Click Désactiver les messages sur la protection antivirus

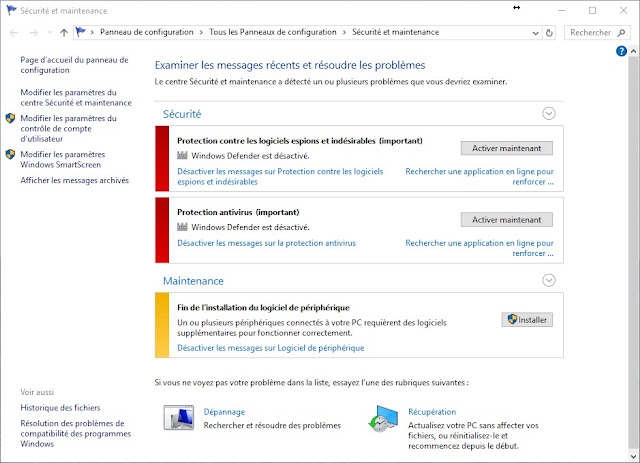pos(267,243)
